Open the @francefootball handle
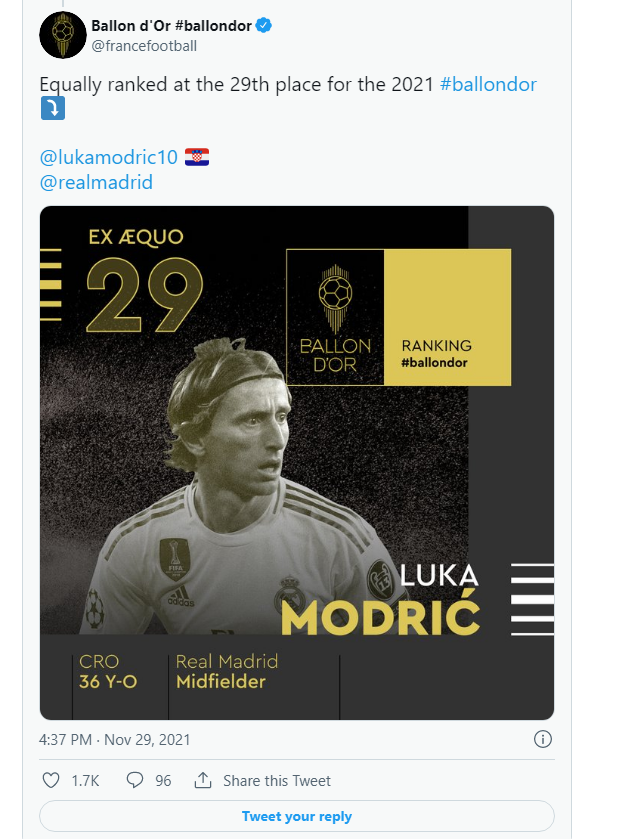 click(144, 46)
